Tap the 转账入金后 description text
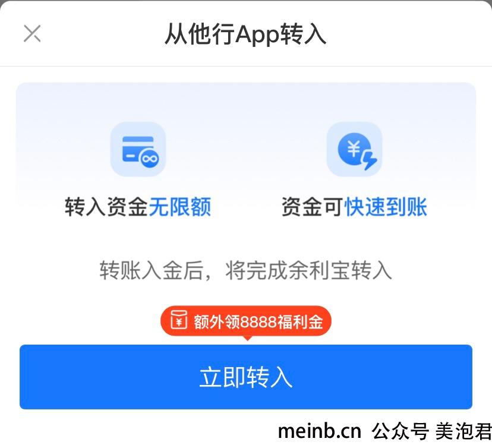 coord(152,270)
